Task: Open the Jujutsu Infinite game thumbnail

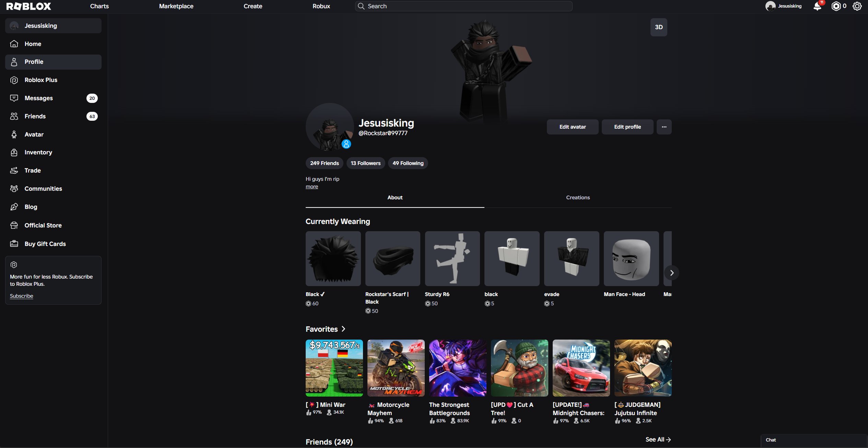Action: click(643, 368)
